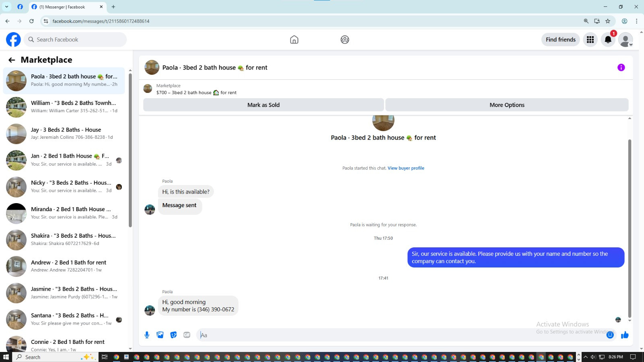644x362 pixels.
Task: Open a new browser tab
Action: 114,7
